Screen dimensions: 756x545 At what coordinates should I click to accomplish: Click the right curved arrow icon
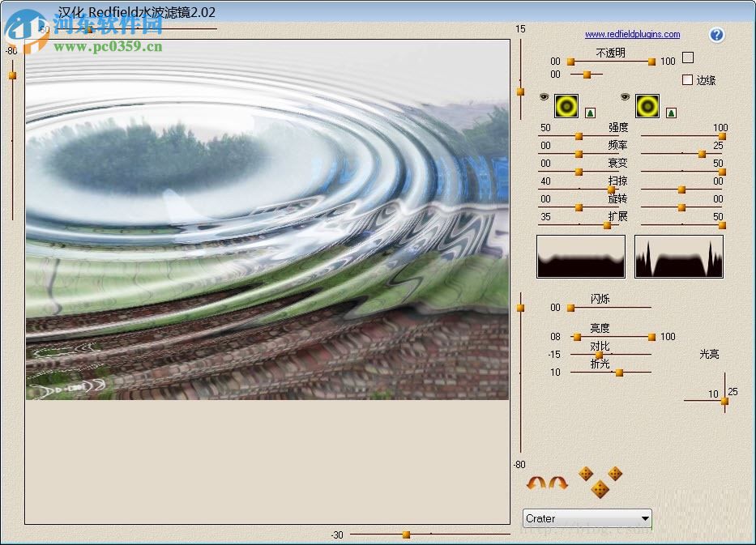pos(557,483)
